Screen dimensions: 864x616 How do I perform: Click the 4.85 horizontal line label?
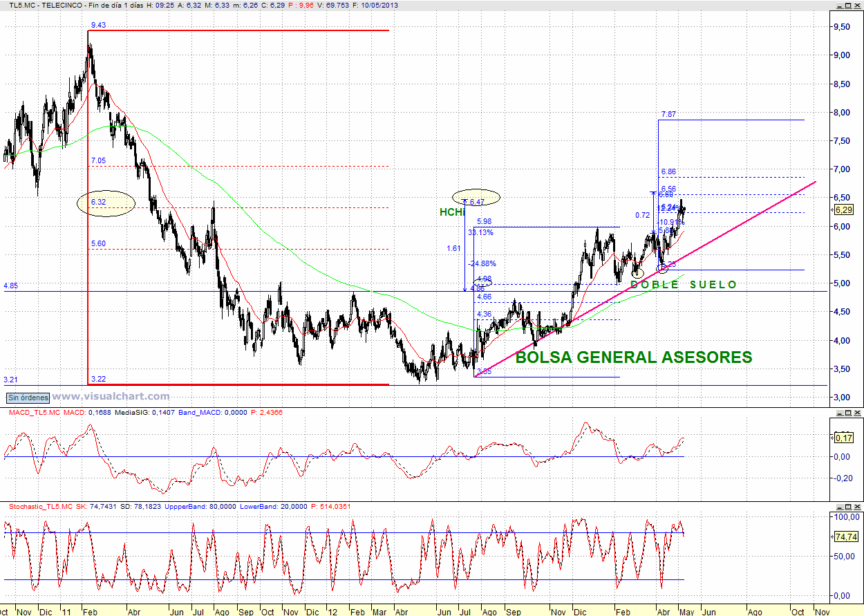point(10,286)
